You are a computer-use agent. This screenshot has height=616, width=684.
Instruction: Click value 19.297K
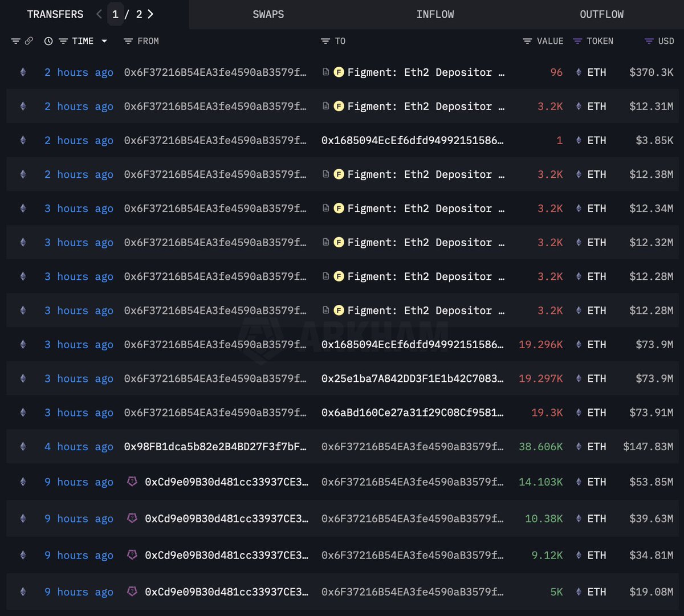pos(540,378)
